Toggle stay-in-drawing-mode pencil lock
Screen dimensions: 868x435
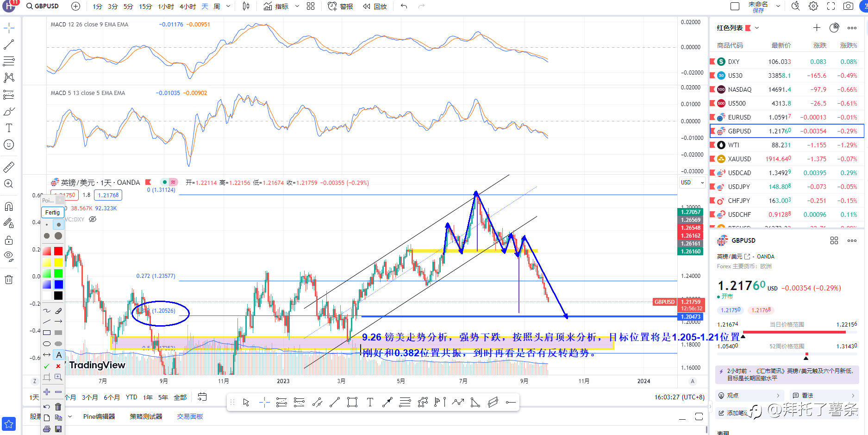[9, 223]
